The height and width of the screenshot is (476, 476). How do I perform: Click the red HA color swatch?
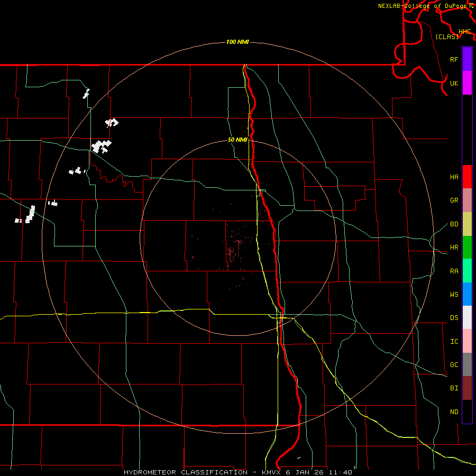467,177
